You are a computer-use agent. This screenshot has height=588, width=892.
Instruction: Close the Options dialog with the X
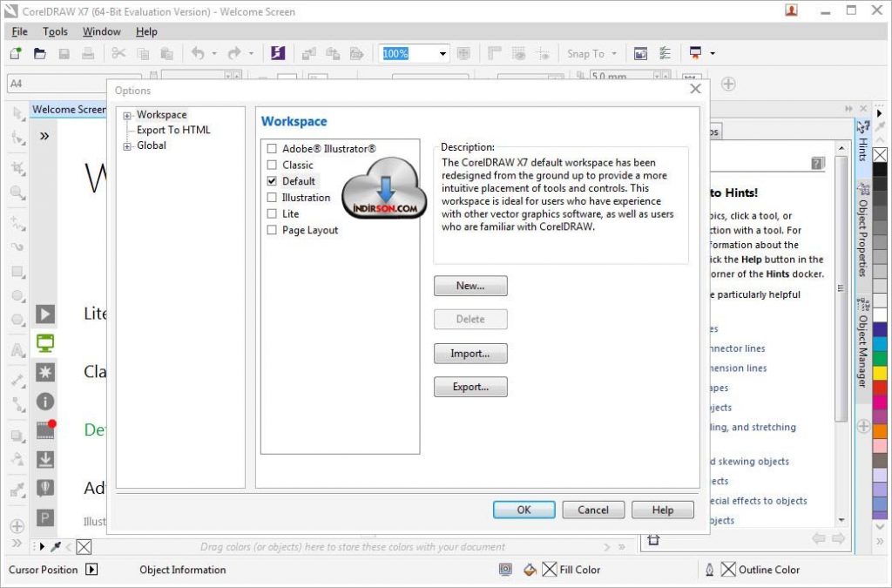[695, 89]
